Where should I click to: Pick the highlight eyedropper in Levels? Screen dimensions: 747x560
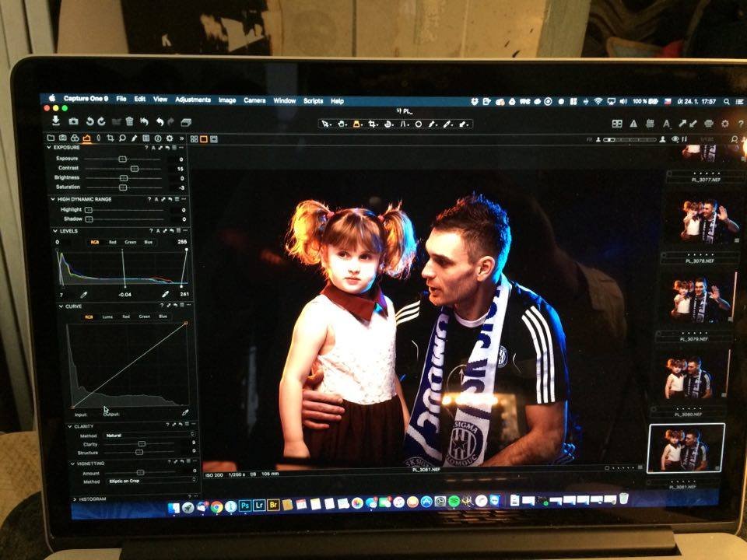click(165, 294)
